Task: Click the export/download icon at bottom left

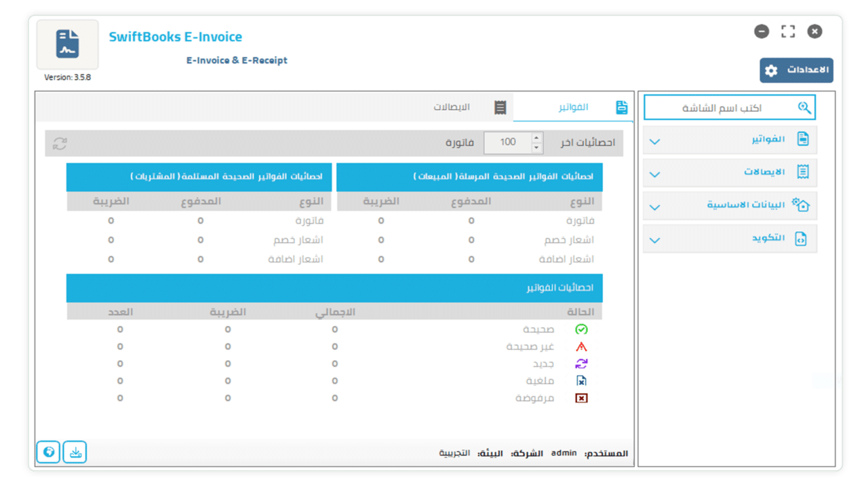Action: (x=74, y=451)
